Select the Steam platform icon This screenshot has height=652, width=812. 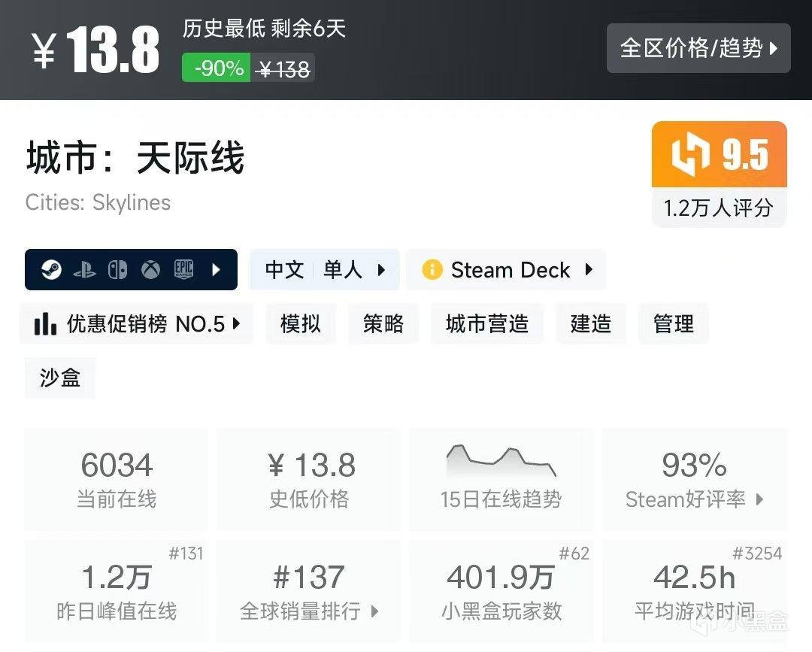[51, 269]
